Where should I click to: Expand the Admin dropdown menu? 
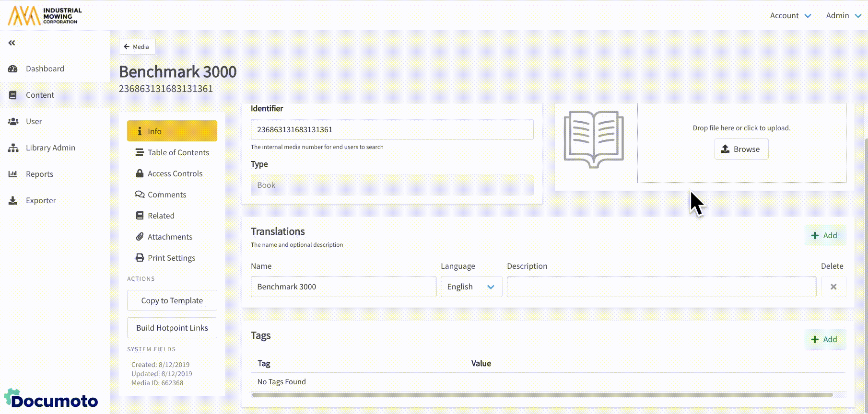click(x=843, y=15)
